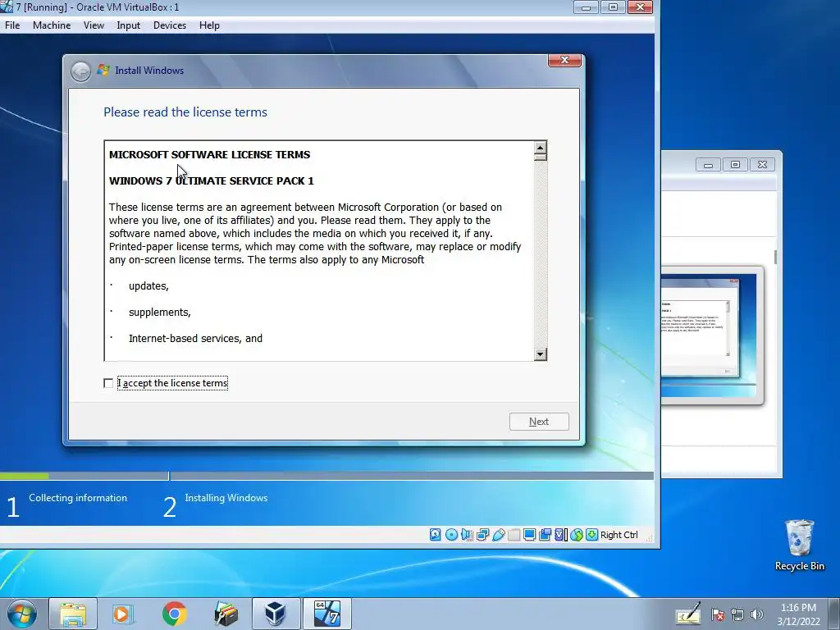Click the Install Windows back arrow
The image size is (840, 630).
tap(81, 71)
